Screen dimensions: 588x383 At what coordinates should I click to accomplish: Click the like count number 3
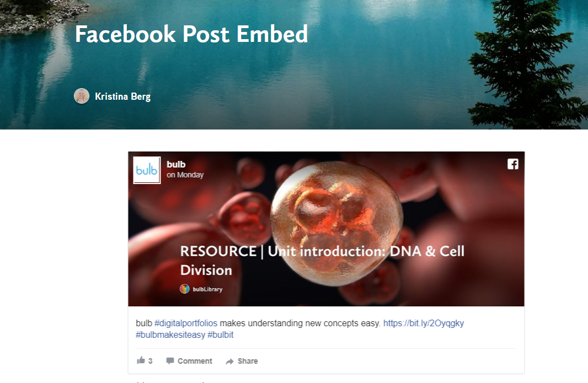point(150,361)
